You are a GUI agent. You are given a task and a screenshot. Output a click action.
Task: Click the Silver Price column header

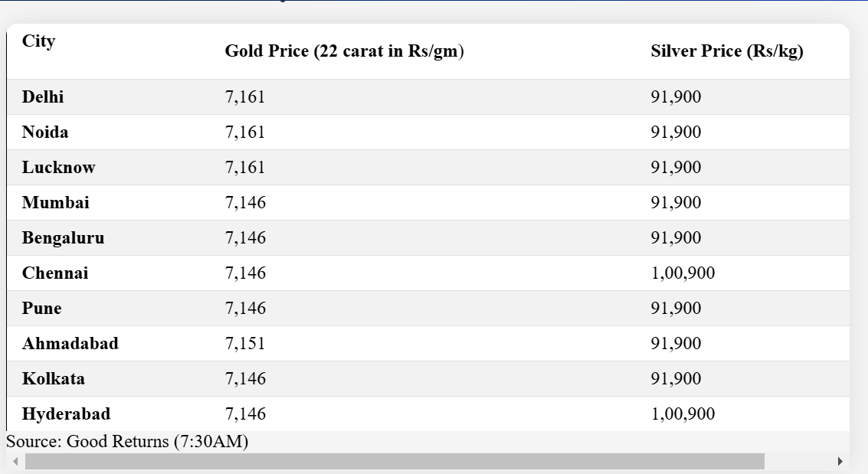pos(726,51)
